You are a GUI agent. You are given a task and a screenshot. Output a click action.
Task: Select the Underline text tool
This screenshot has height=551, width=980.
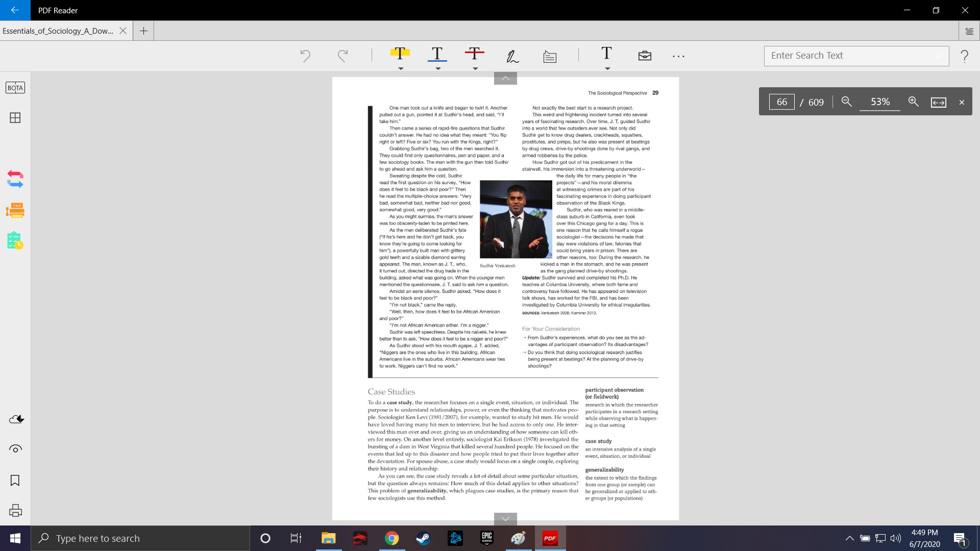tap(437, 54)
